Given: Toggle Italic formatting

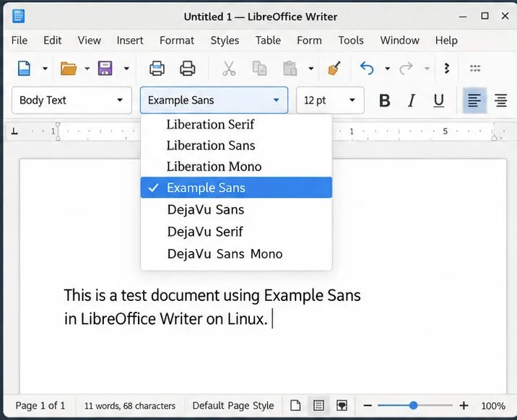Looking at the screenshot, I should 412,100.
